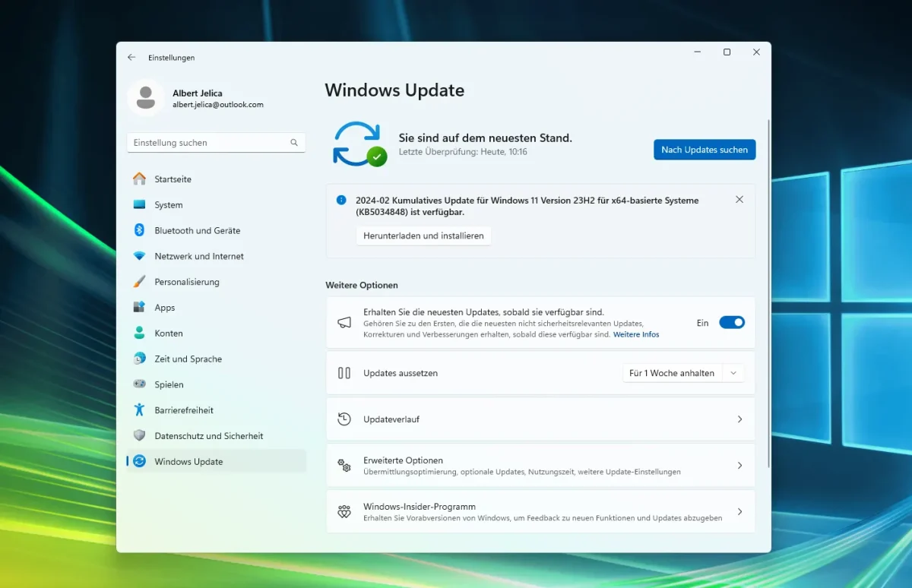Image resolution: width=912 pixels, height=588 pixels.
Task: Click the large sync status icon
Action: pyautogui.click(x=359, y=144)
